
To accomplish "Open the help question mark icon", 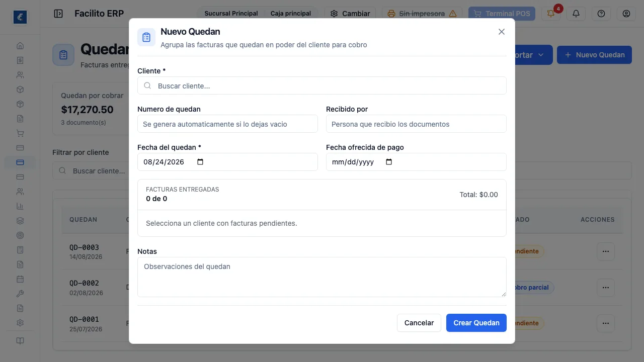I will 601,14.
